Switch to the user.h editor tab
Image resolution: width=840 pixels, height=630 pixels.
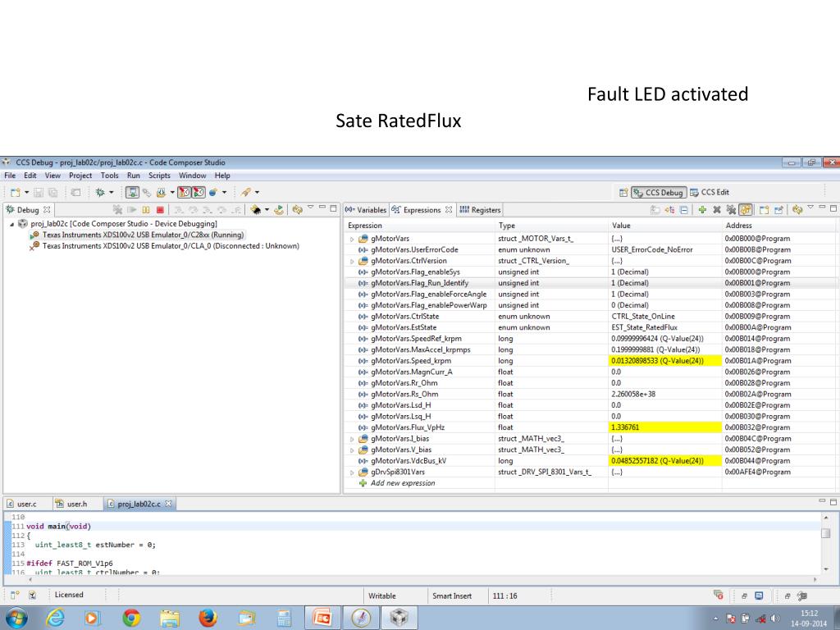tap(72, 504)
